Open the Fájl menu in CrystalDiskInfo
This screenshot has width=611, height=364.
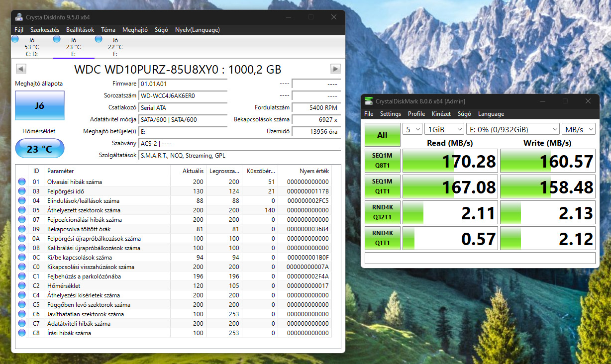(19, 30)
